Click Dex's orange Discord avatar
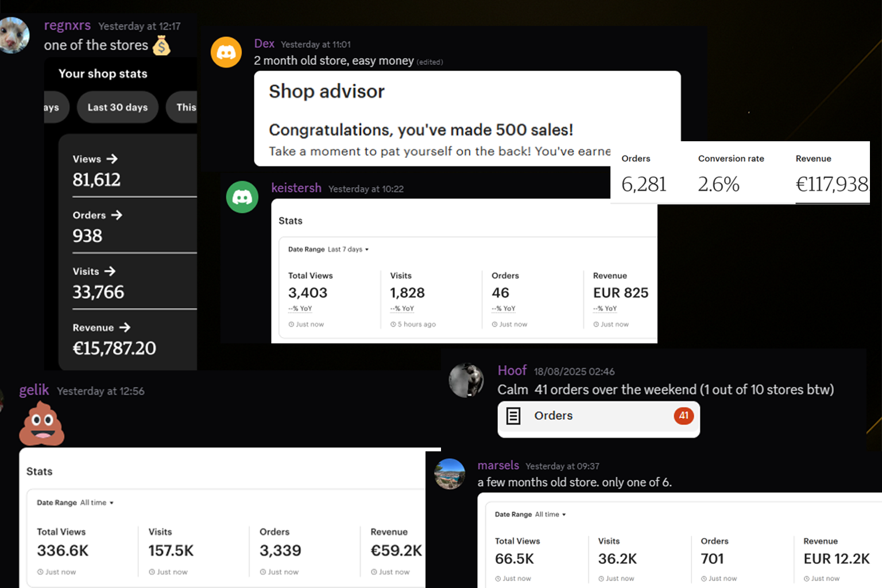882x588 pixels. (226, 52)
